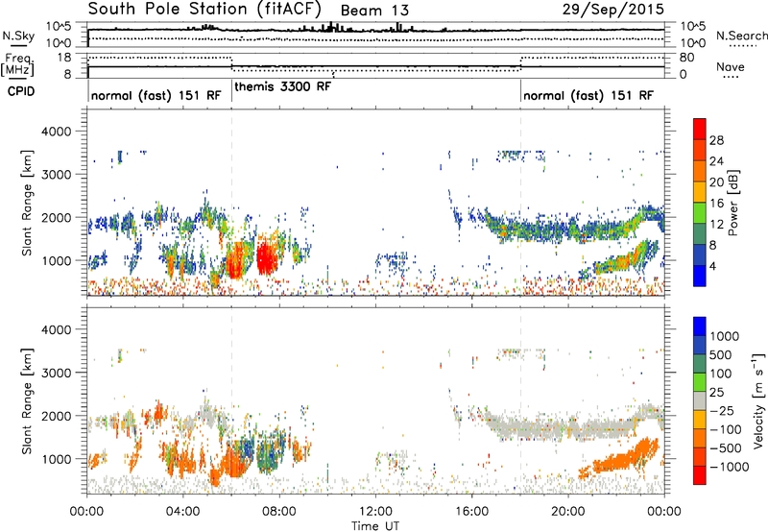Click the Velocity [m s-1] colorbar title

click(758, 400)
